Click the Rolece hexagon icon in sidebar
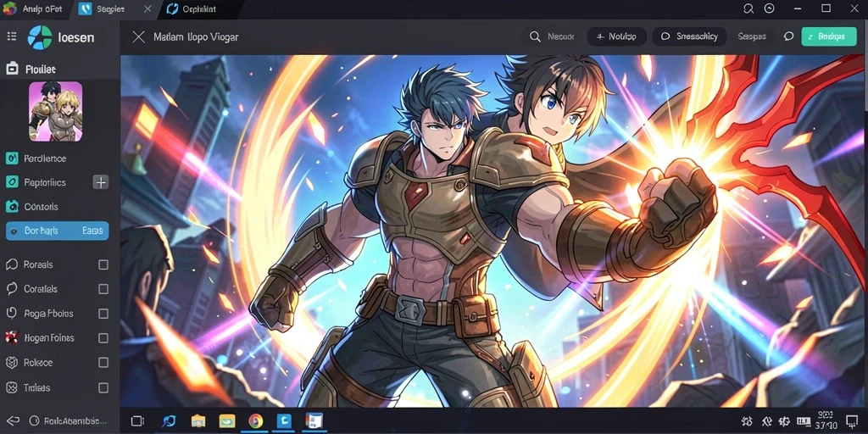 pos(12,363)
